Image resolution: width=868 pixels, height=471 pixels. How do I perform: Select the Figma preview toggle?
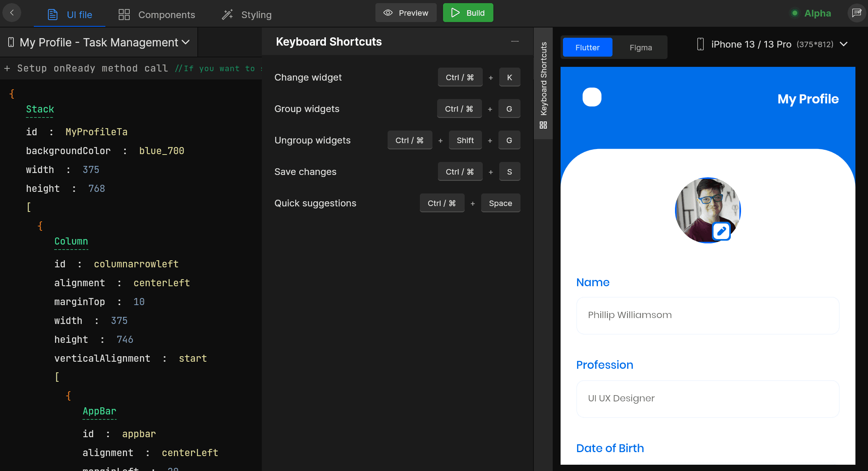pyautogui.click(x=641, y=47)
